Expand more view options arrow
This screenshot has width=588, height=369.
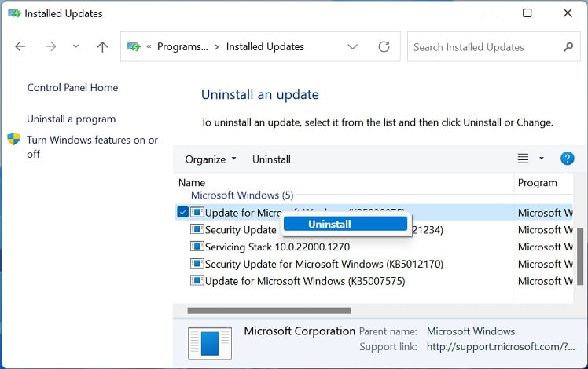(541, 159)
